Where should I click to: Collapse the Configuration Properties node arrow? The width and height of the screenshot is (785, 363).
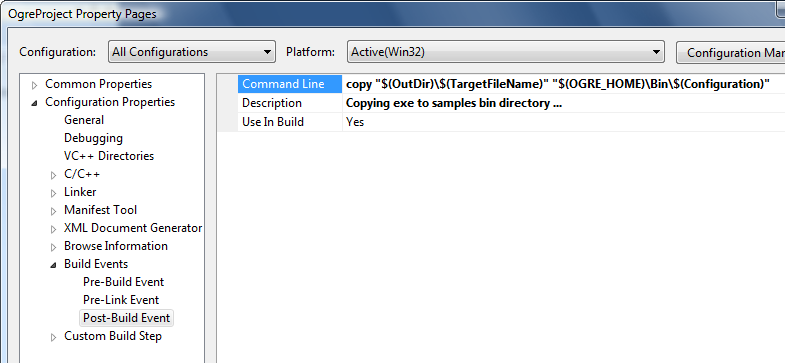click(34, 103)
